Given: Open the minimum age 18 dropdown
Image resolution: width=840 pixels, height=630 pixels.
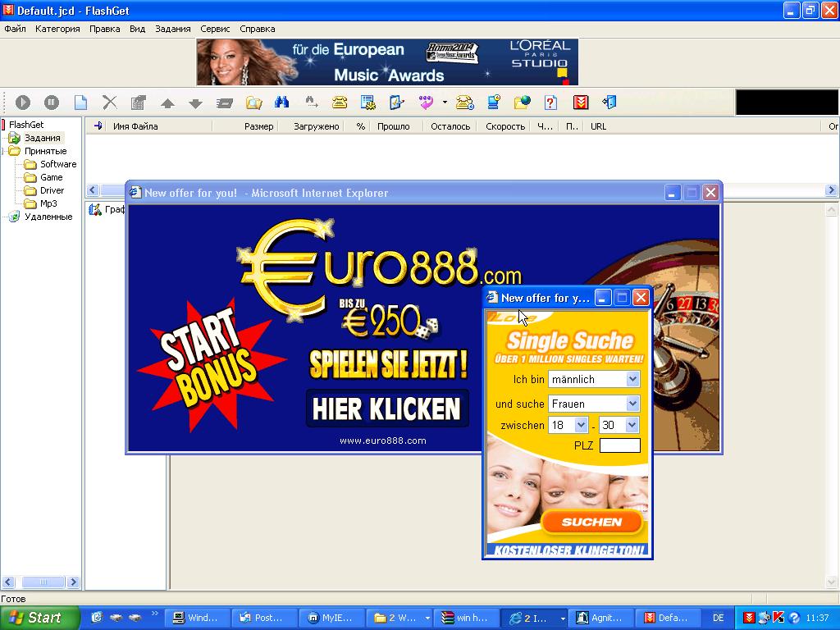Looking at the screenshot, I should 568,426.
